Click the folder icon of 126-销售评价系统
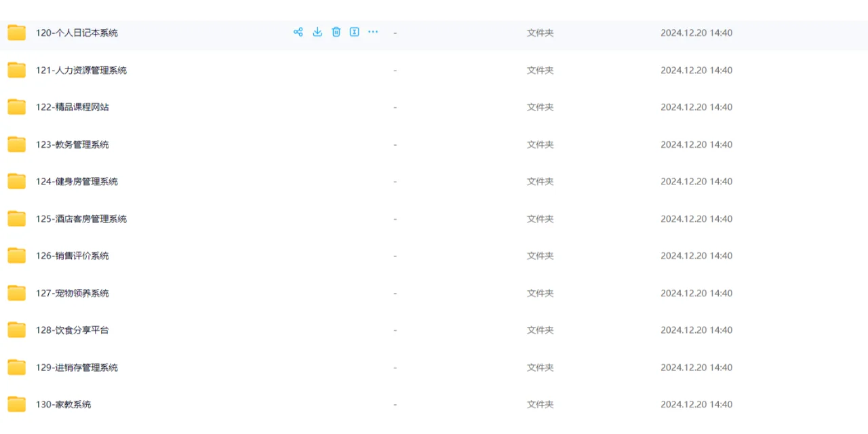The width and height of the screenshot is (868, 434). pos(16,256)
